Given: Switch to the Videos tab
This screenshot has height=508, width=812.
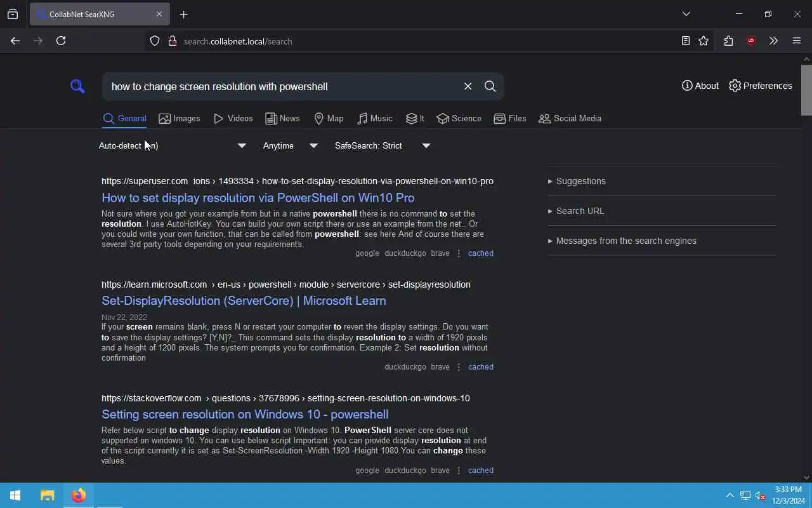Looking at the screenshot, I should point(233,118).
